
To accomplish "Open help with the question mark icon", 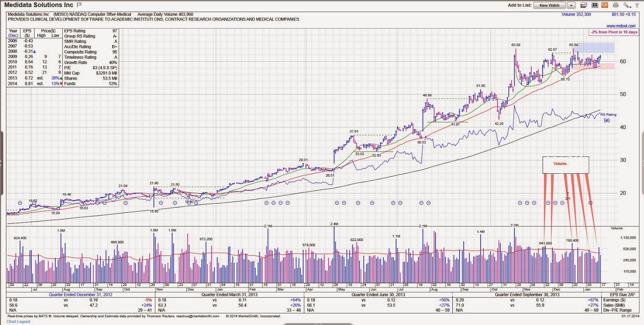I will (637, 5).
